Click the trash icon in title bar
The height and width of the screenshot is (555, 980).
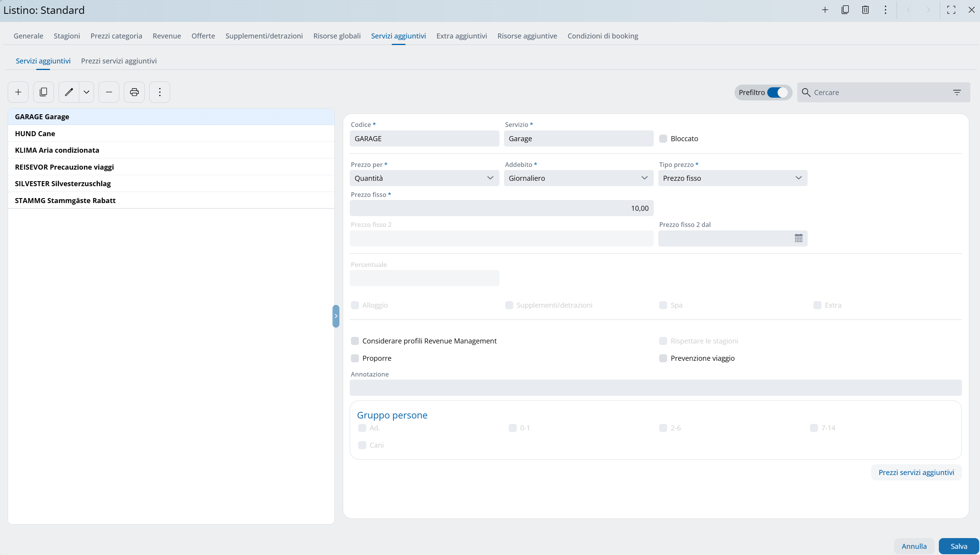pos(865,10)
